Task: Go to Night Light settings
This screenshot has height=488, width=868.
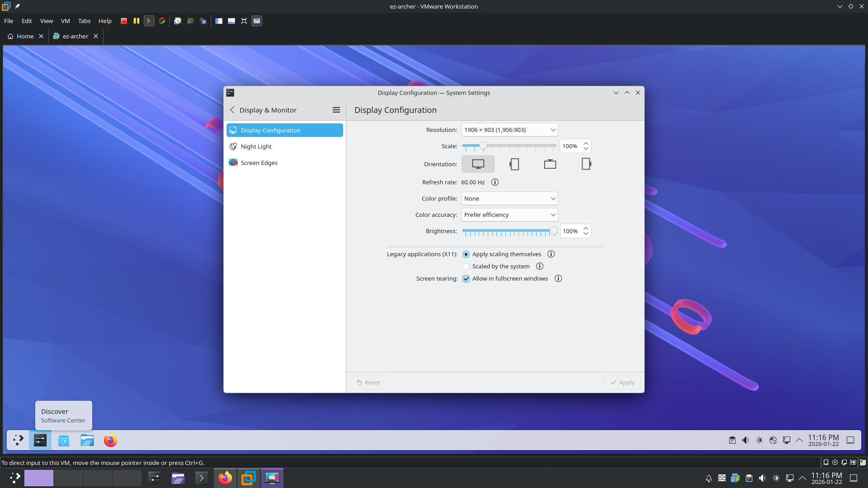Action: pos(256,146)
